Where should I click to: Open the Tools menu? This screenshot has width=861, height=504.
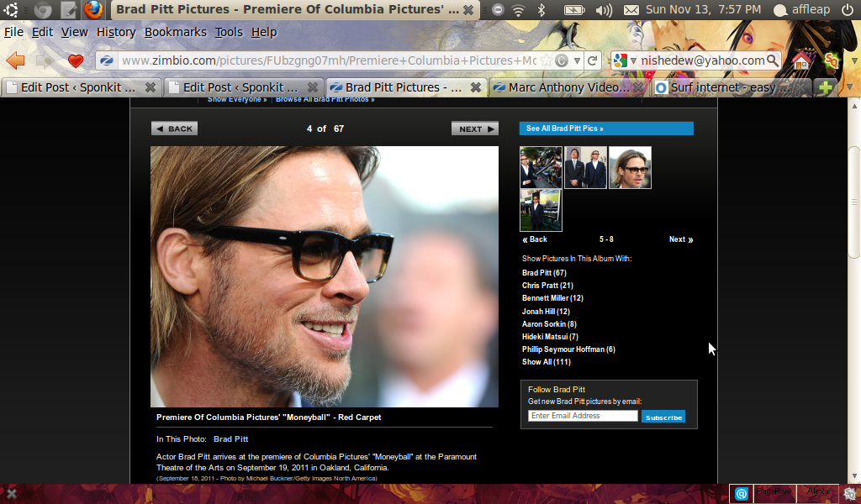coord(229,33)
